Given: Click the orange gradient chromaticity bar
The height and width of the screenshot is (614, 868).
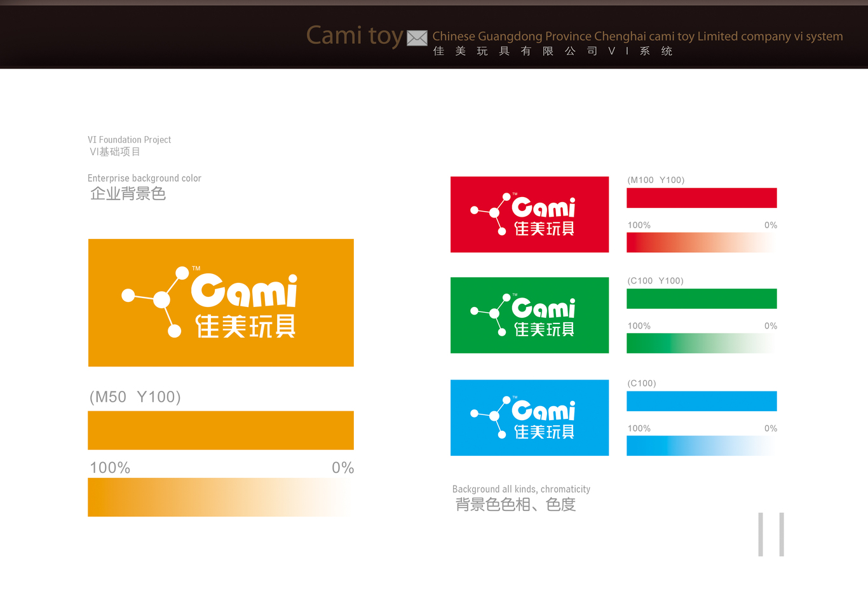Looking at the screenshot, I should click(220, 497).
